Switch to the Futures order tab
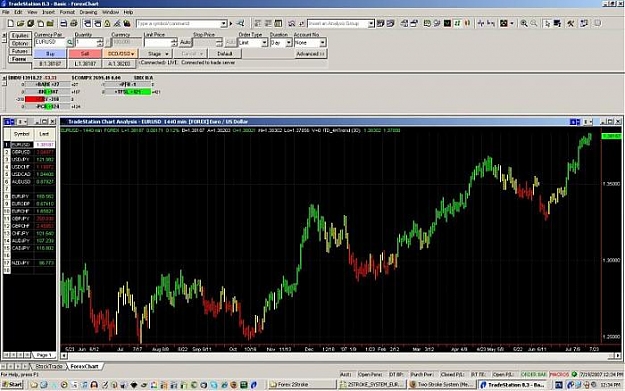 point(20,51)
